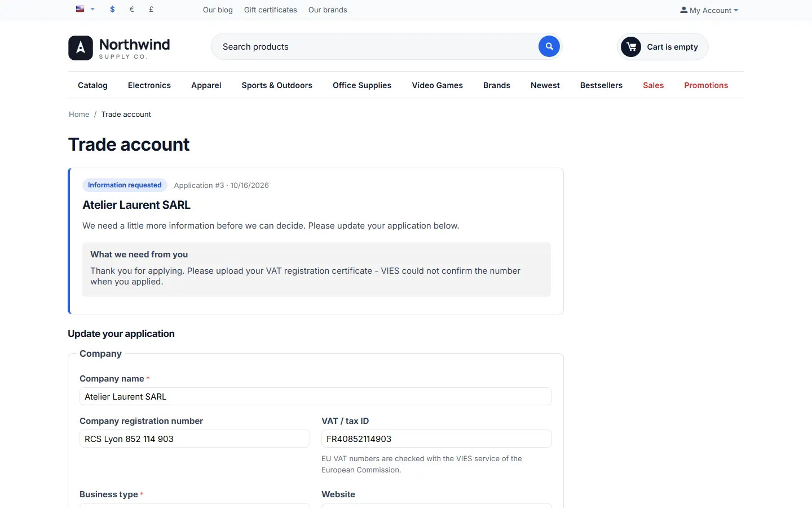Image resolution: width=812 pixels, height=508 pixels.
Task: Click the Application #3 date text
Action: (x=222, y=185)
